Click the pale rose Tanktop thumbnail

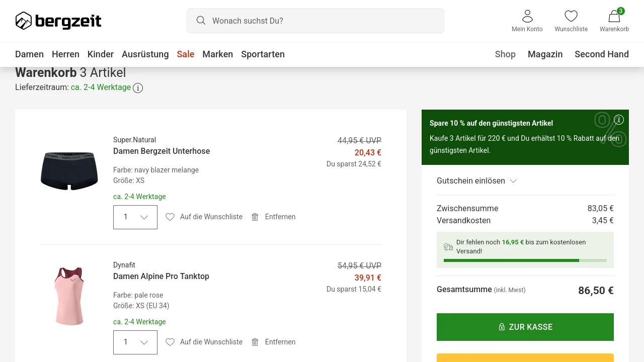coord(69,296)
